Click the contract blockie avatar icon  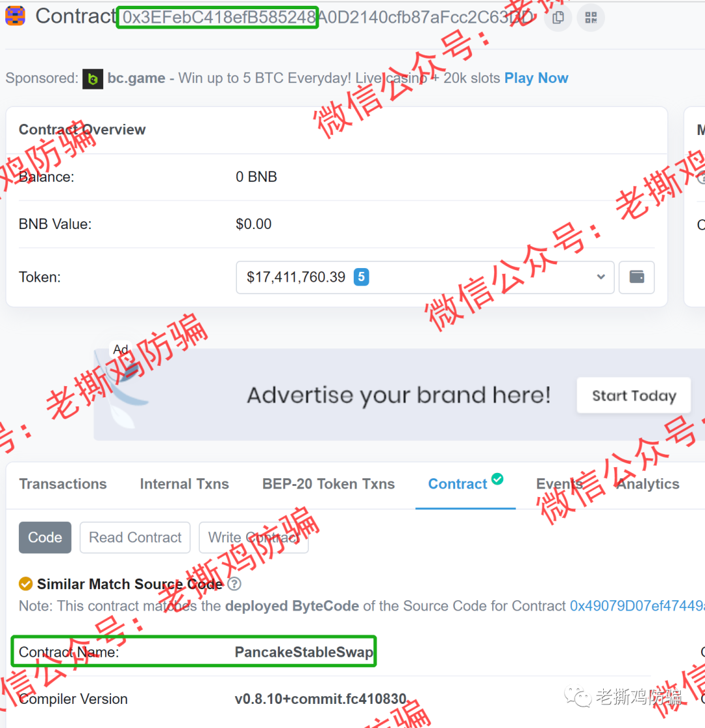pyautogui.click(x=15, y=16)
